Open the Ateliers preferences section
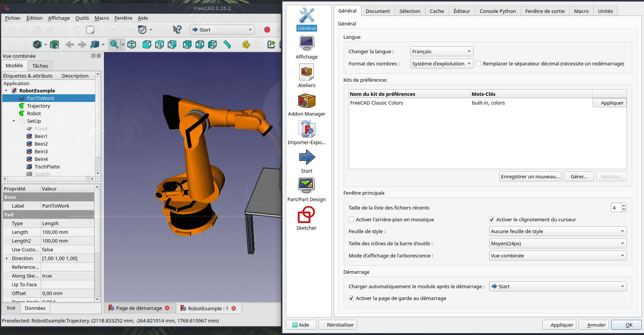The height and width of the screenshot is (335, 644). tap(306, 76)
